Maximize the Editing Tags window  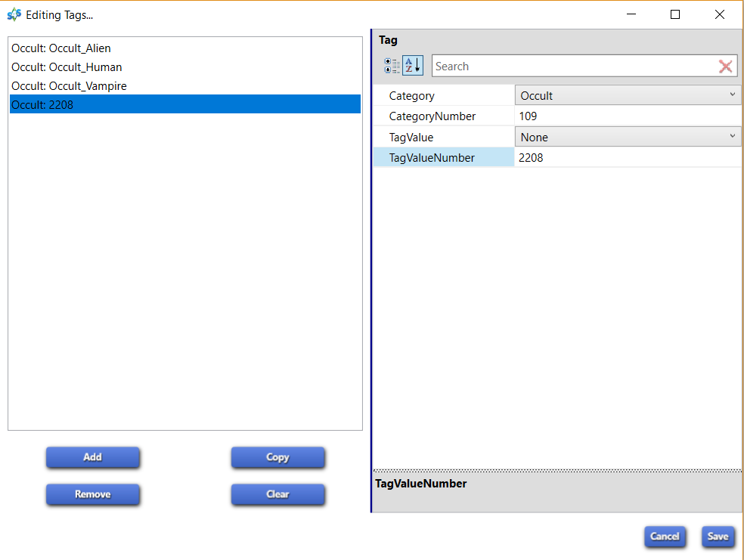tap(674, 14)
